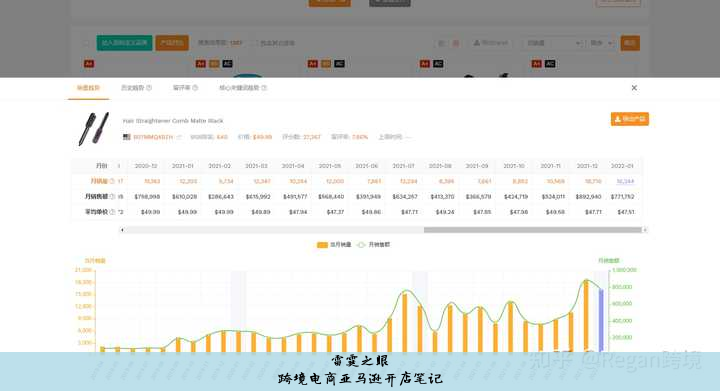Viewport: 720px width, 392px height.
Task: Click the $47.51 average price cell
Action: [x=625, y=212]
